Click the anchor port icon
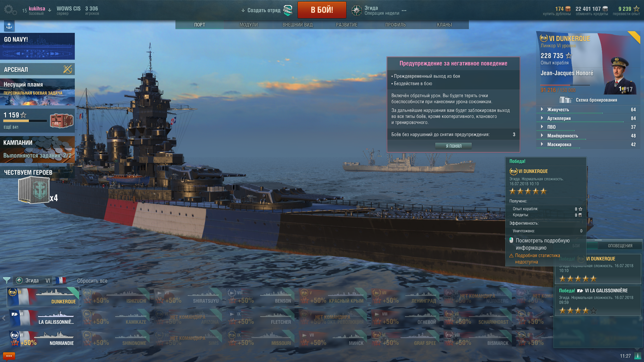Screen dimensions: 644x362 coord(9,26)
